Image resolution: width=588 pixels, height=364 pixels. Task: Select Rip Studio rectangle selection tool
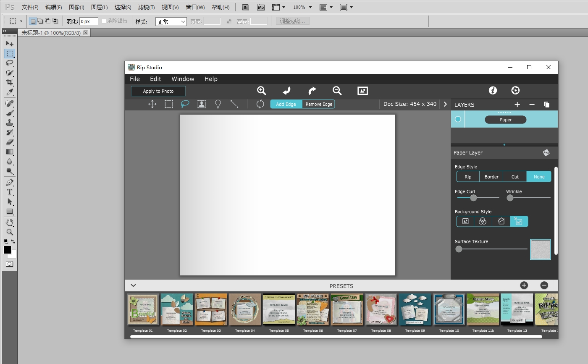pyautogui.click(x=169, y=104)
